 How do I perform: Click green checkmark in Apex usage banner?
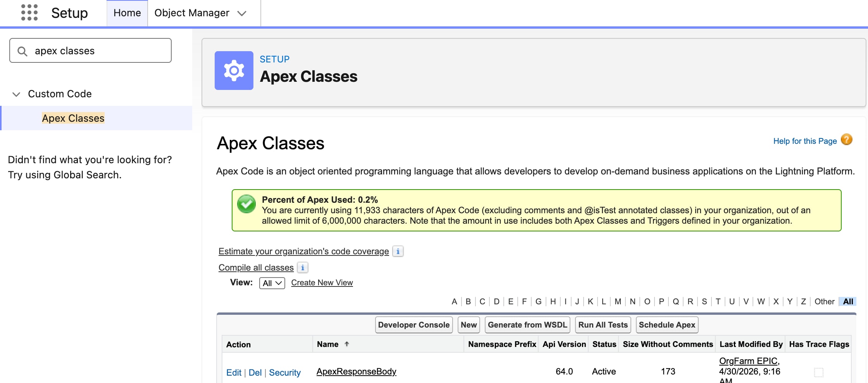(246, 204)
